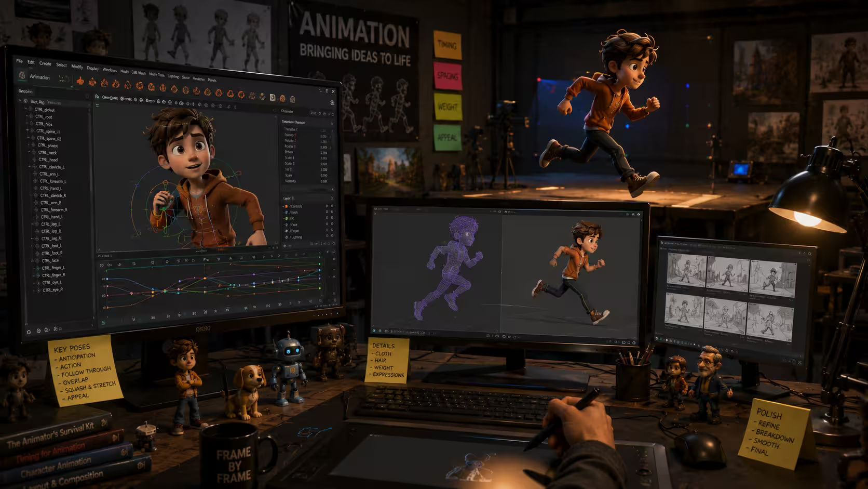
Task: Collapse the CTRL_clavicle_R node
Action: (x=31, y=194)
